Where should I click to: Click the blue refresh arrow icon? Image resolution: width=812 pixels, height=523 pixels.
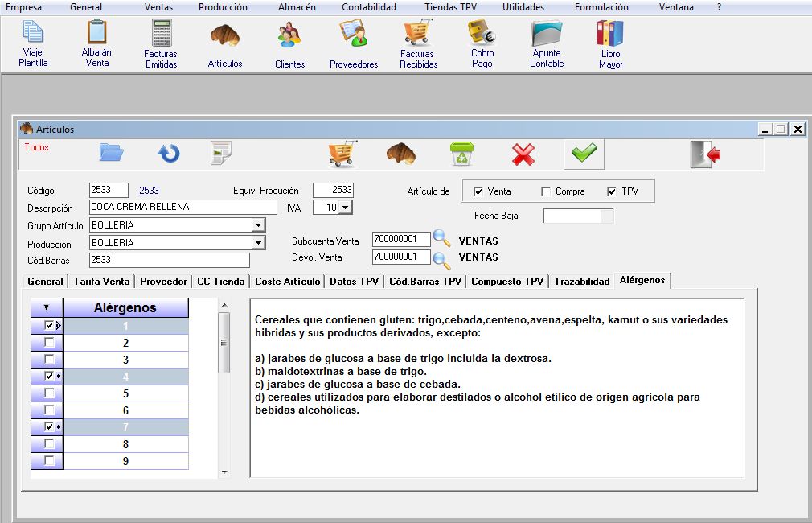(x=169, y=153)
